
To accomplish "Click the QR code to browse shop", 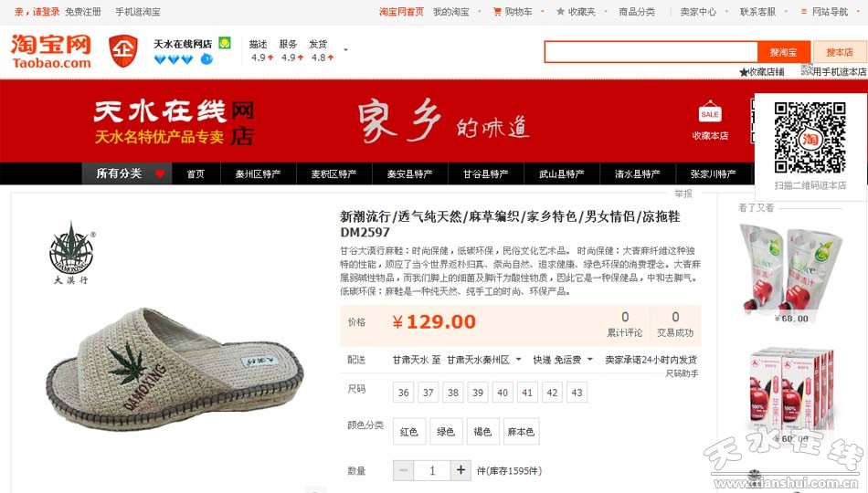I will pyautogui.click(x=810, y=137).
